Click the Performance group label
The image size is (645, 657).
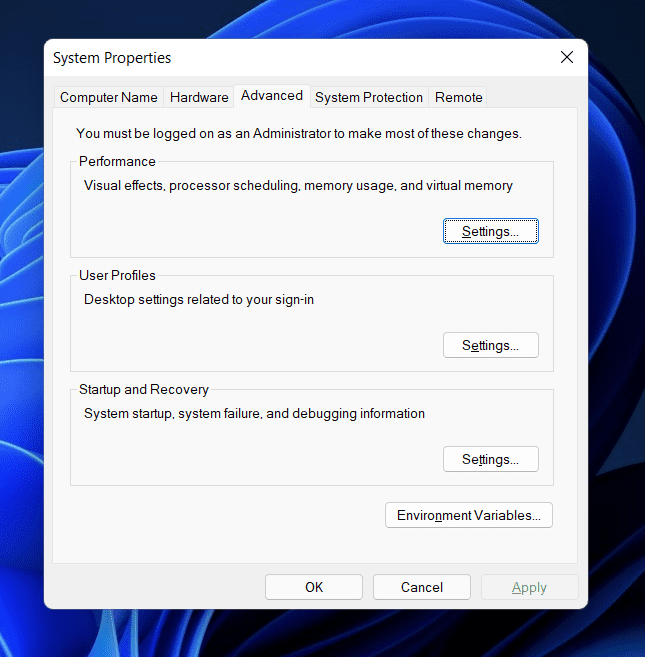(x=117, y=161)
